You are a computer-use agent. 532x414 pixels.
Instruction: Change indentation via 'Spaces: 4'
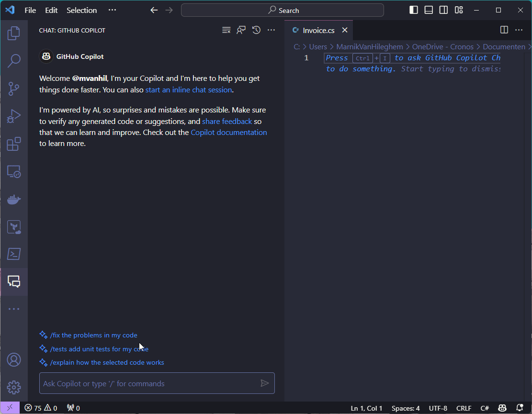click(406, 408)
